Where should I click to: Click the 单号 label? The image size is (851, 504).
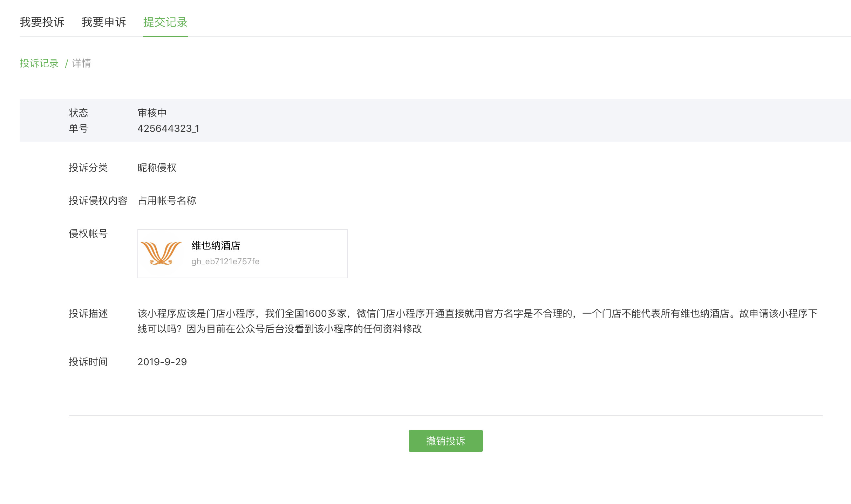pyautogui.click(x=79, y=128)
